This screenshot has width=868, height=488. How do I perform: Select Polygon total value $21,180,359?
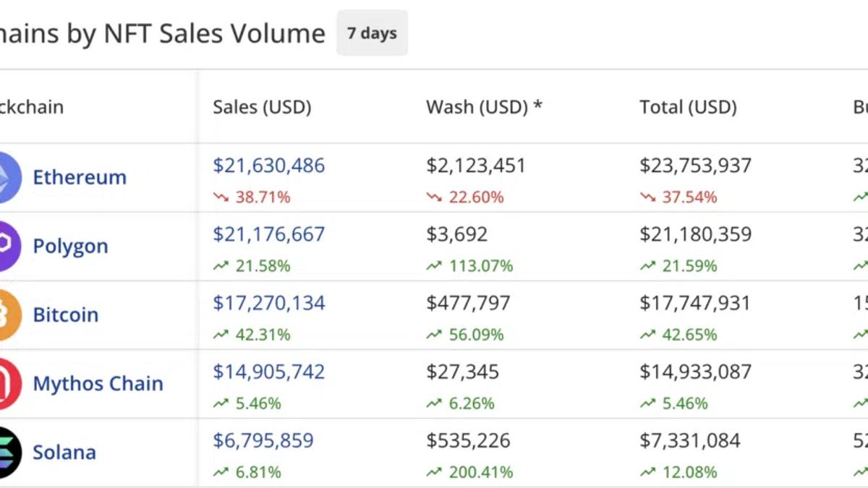coord(695,234)
